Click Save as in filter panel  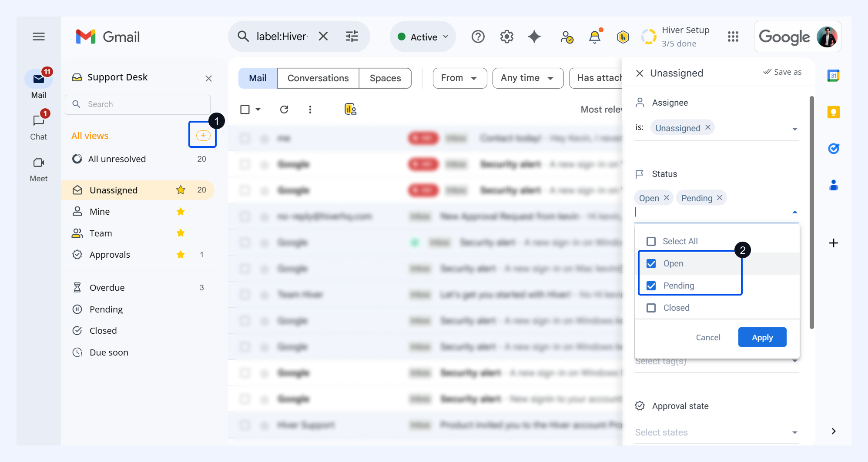point(782,72)
